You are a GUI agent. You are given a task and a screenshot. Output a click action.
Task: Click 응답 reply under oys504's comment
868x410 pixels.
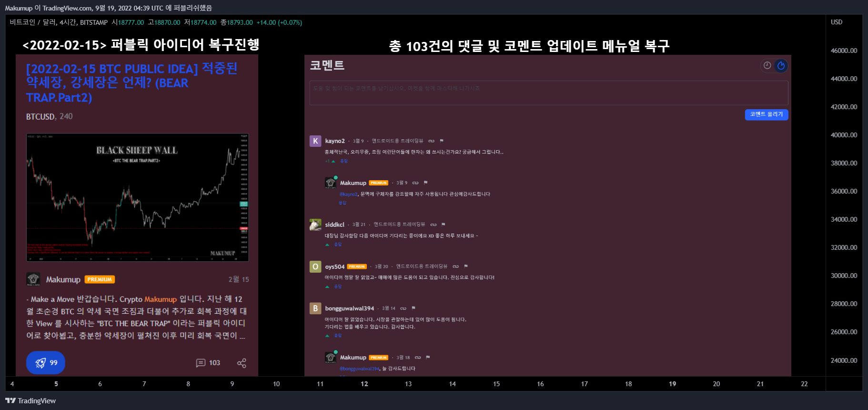point(338,287)
